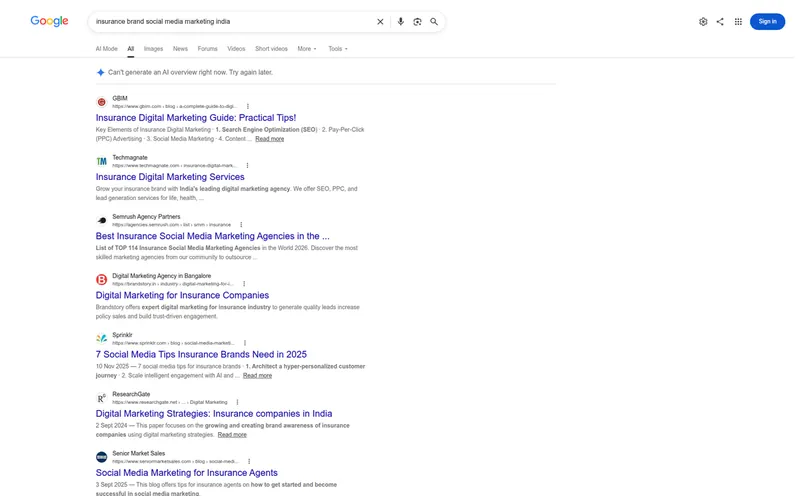Click Read more on ResearchGate snippet

(232, 435)
